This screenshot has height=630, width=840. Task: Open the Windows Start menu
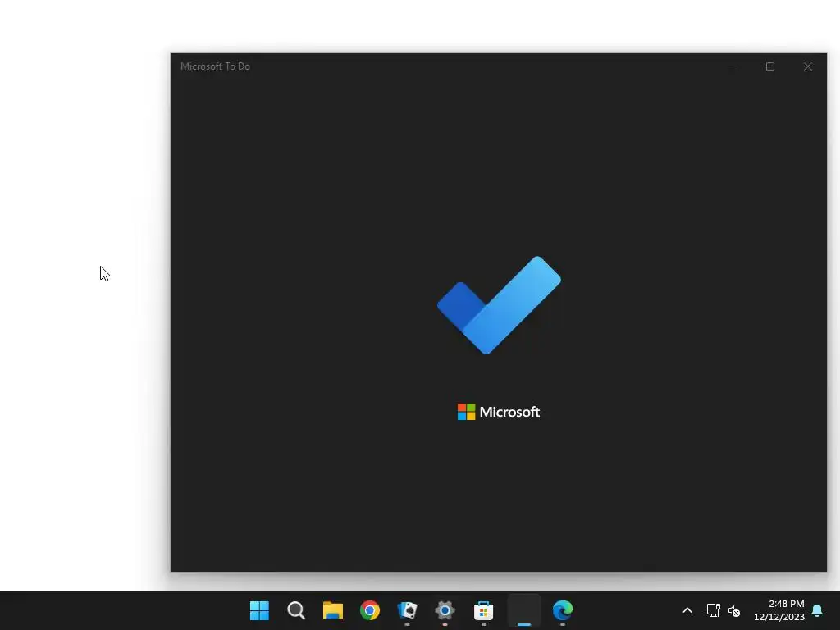tap(259, 610)
